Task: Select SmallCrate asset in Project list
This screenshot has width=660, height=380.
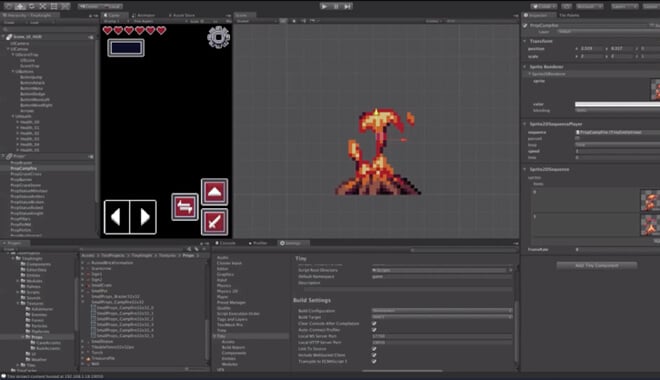Action: [x=101, y=285]
